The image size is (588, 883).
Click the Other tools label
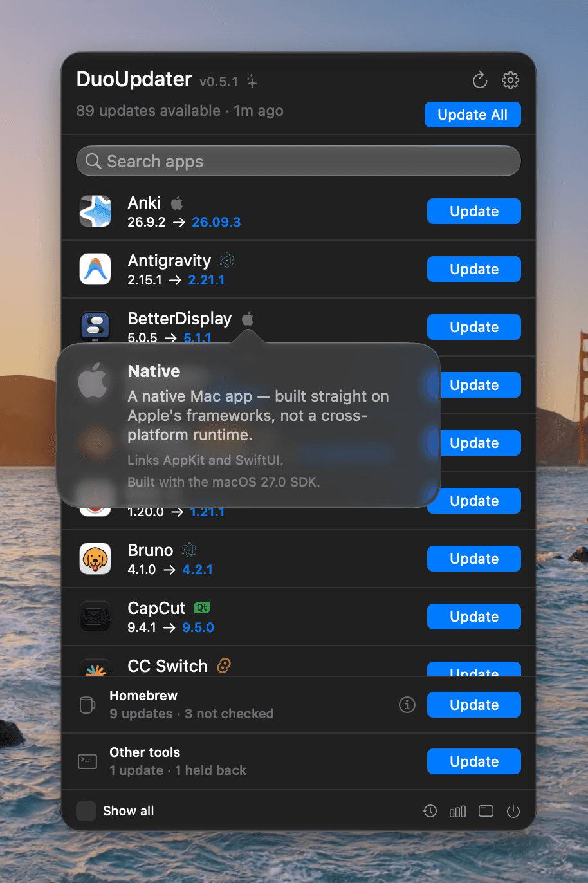[145, 752]
